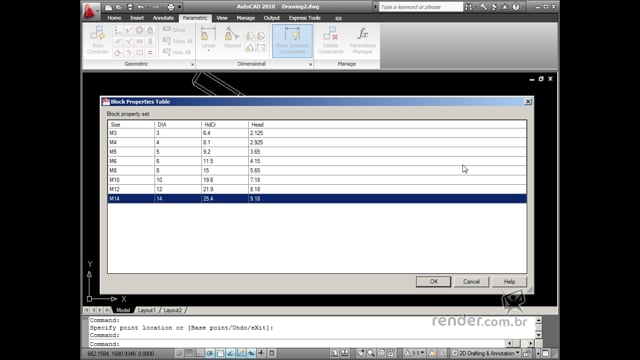Switch to the Annotate ribbon tab
Viewport: 640px width, 360px height.
tap(163, 18)
